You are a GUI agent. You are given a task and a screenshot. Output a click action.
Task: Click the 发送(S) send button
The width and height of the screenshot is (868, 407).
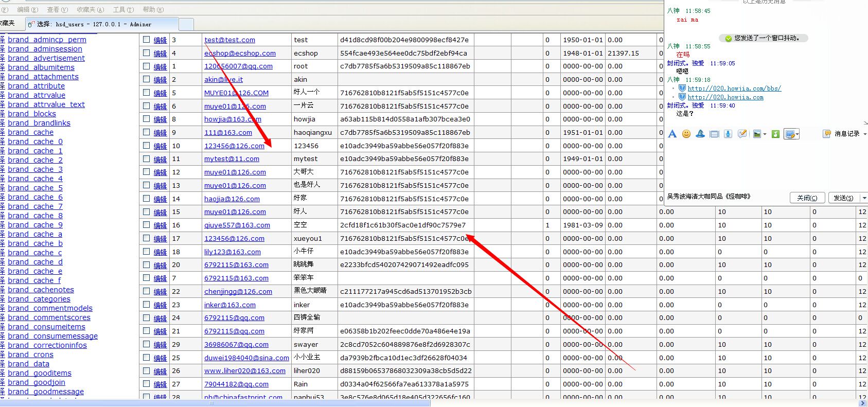pyautogui.click(x=844, y=198)
